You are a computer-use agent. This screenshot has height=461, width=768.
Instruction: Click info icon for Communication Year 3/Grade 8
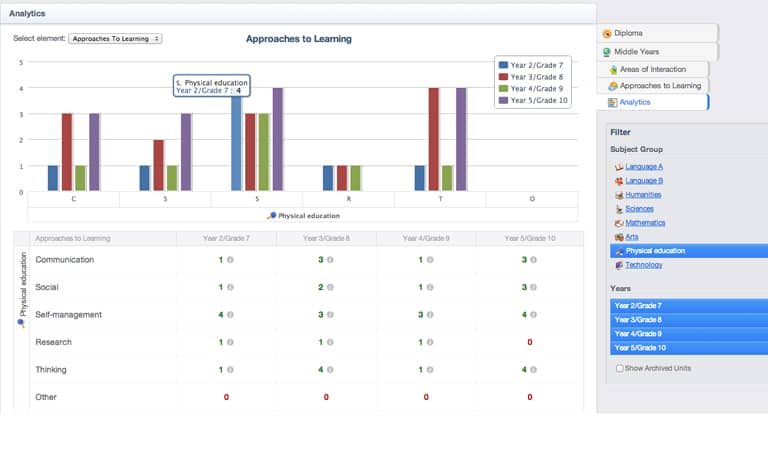coord(330,260)
